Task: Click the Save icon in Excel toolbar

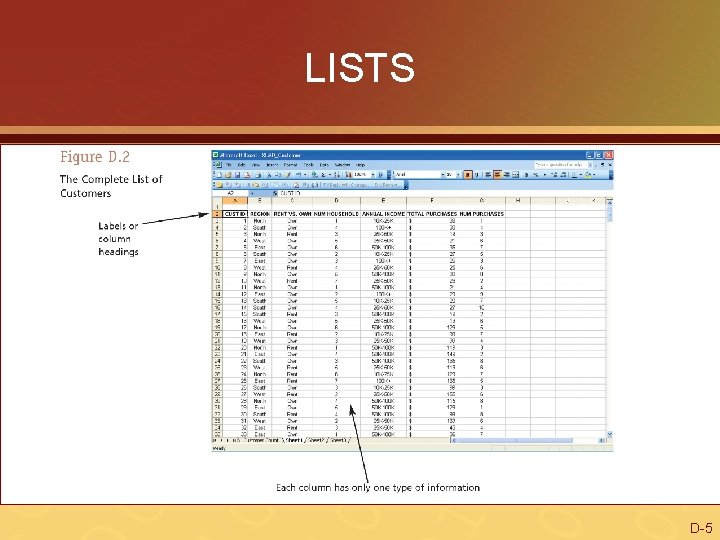Action: 237,174
